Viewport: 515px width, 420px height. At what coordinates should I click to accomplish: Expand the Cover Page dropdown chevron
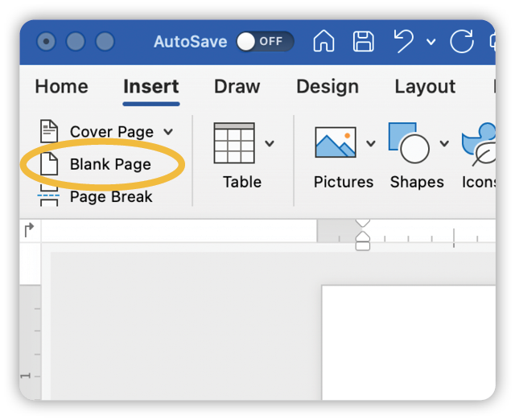point(168,132)
